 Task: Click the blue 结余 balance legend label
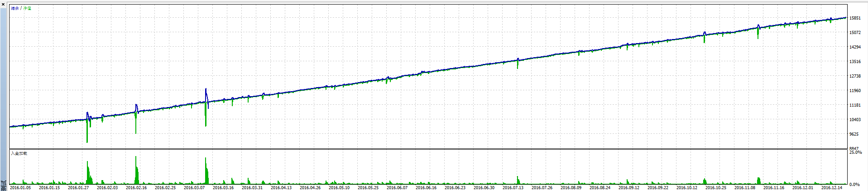click(x=15, y=8)
